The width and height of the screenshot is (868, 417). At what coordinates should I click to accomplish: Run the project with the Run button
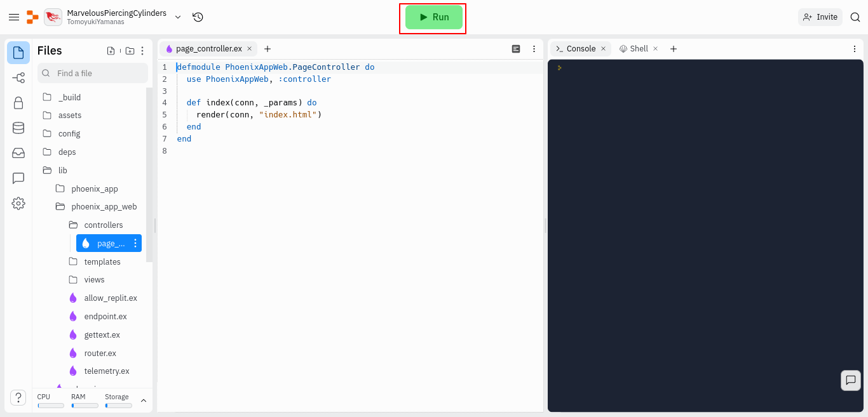[434, 17]
